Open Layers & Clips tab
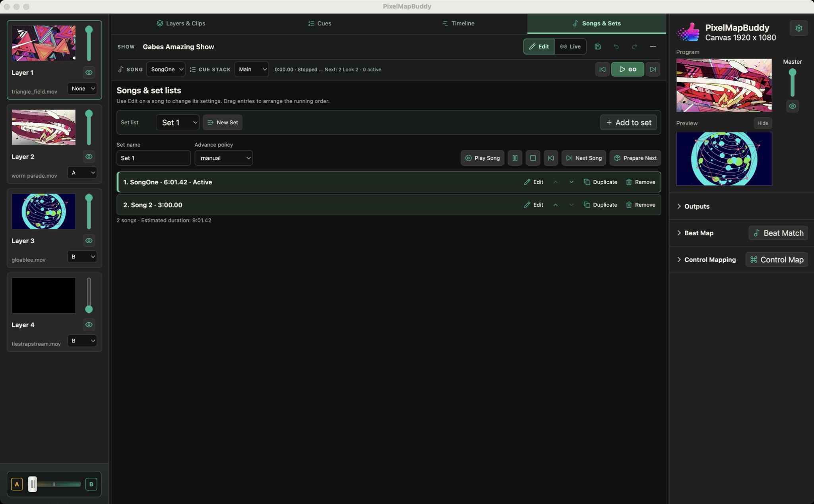Screen dimensions: 814x504 coord(181,23)
